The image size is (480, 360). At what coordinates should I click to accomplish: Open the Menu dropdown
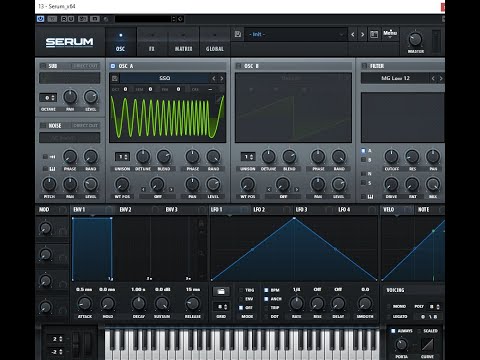point(390,34)
